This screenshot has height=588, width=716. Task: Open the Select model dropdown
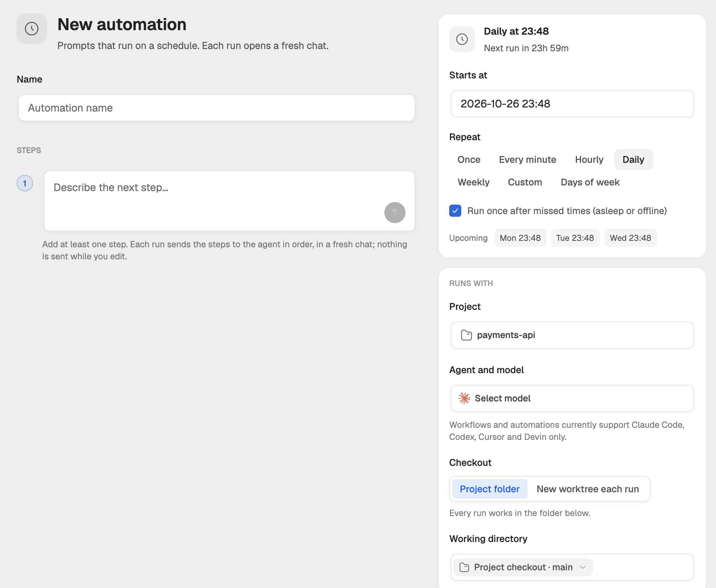[x=572, y=398]
